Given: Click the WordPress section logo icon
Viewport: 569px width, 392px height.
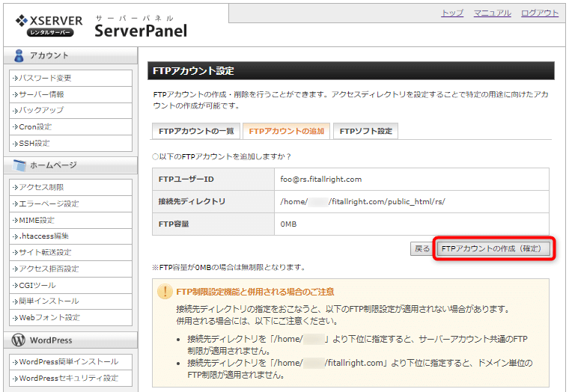Looking at the screenshot, I should 19,340.
